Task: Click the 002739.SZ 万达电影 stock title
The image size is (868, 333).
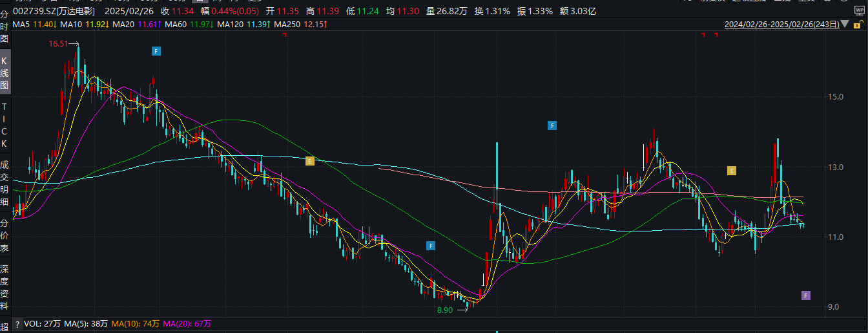Action: click(49, 11)
